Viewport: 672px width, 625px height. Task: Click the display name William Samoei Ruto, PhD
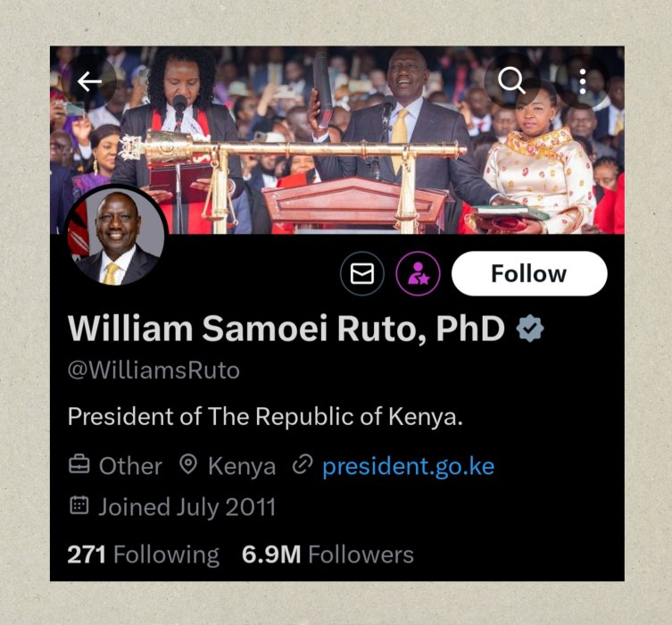[x=286, y=329]
